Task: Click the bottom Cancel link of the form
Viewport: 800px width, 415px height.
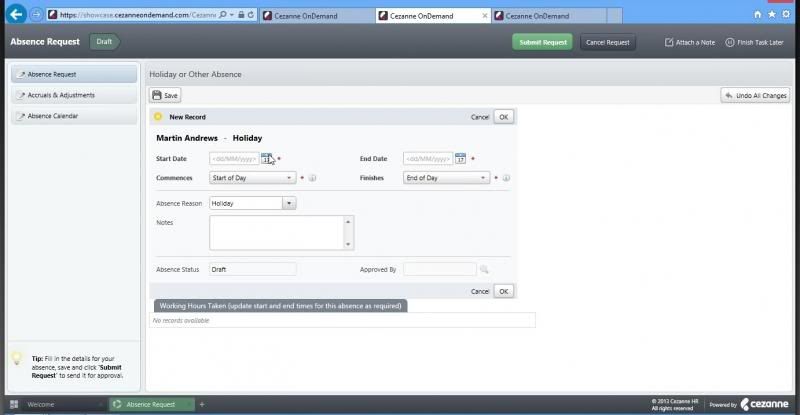Action: (480, 291)
